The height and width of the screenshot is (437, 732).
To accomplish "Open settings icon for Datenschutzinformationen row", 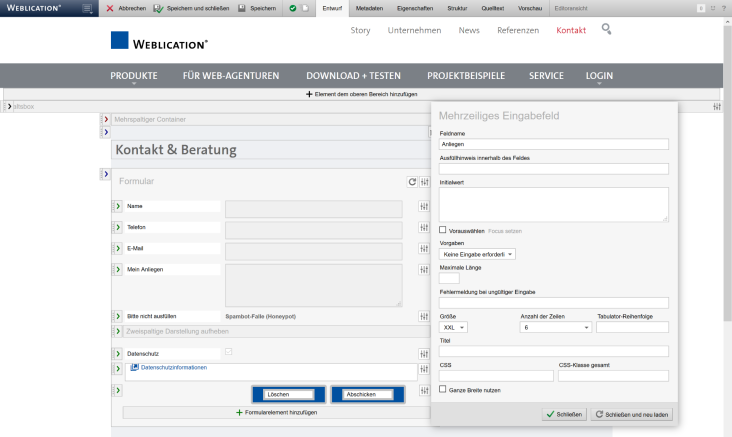I will [424, 369].
